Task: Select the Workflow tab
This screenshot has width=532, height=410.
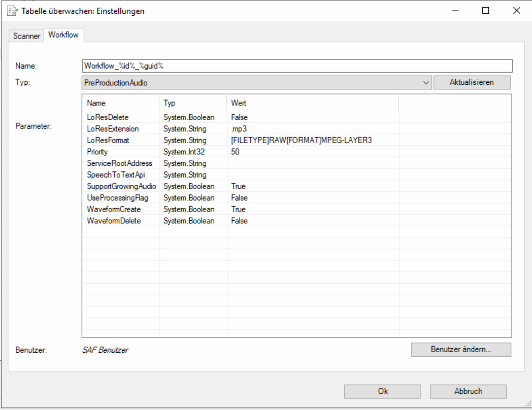Action: 63,35
